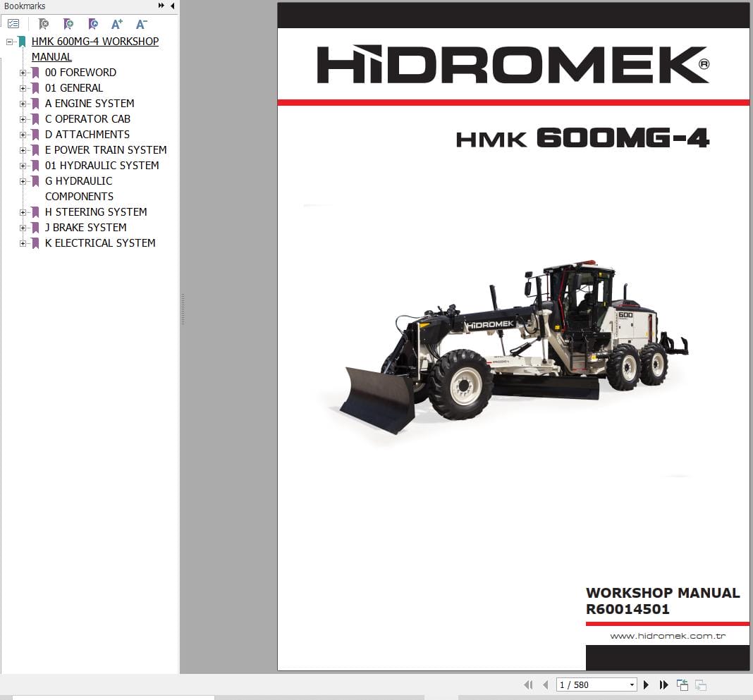
Task: Expand the D ATTACHMENTS bookmark
Action: coord(23,135)
